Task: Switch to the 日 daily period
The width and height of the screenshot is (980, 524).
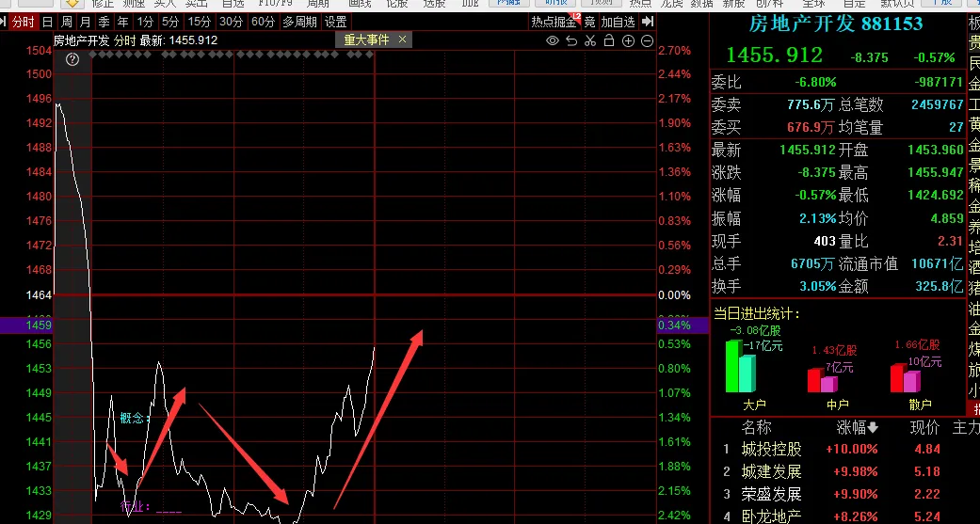Action: point(47,23)
